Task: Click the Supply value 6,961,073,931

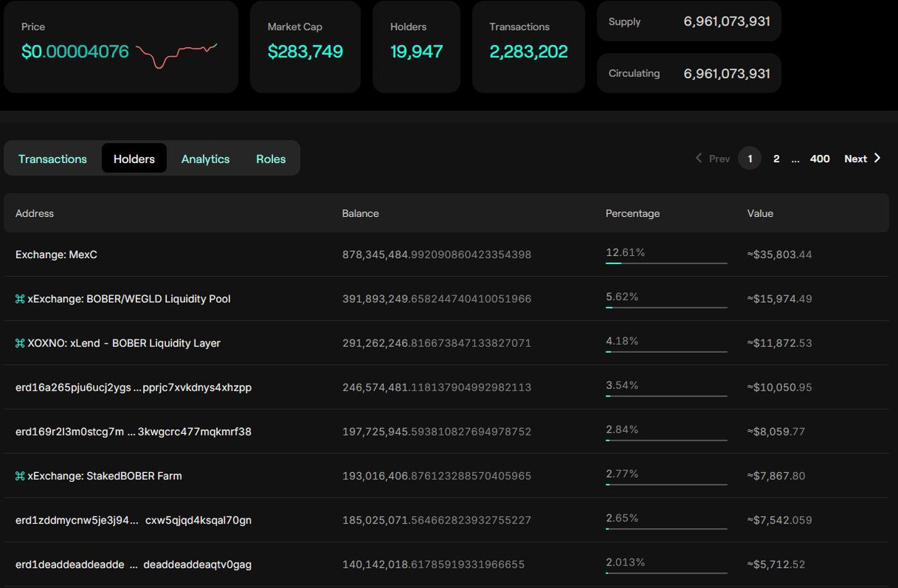Action: point(727,21)
